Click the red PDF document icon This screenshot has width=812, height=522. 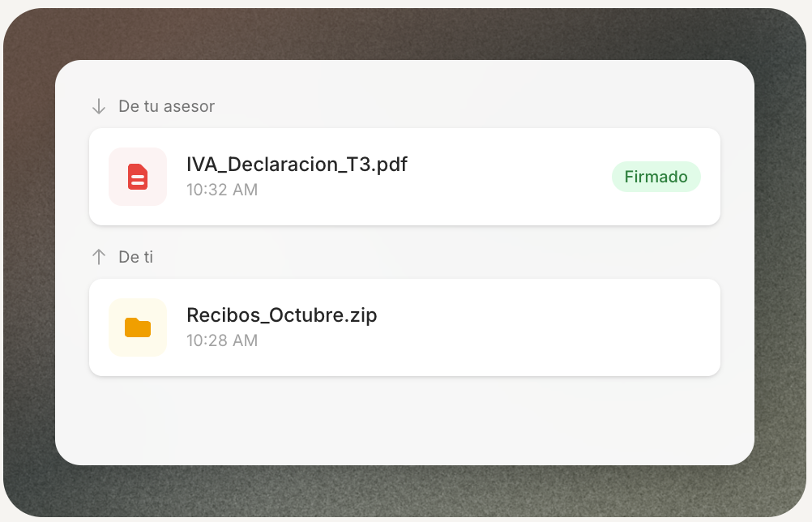coord(138,177)
